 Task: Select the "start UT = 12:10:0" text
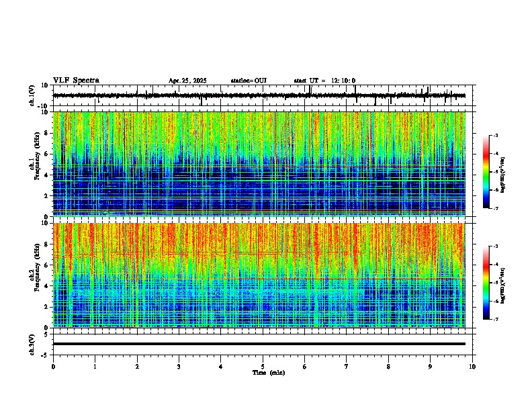coord(324,81)
